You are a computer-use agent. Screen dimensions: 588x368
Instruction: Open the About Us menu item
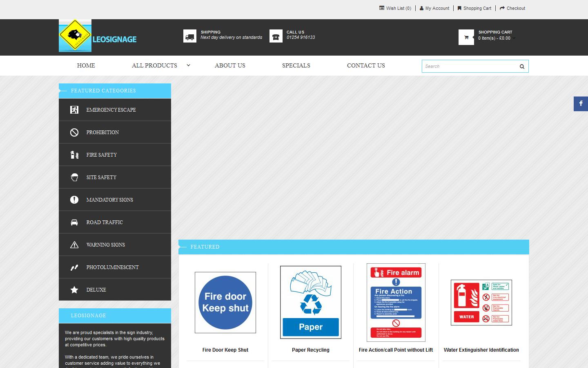pos(230,65)
